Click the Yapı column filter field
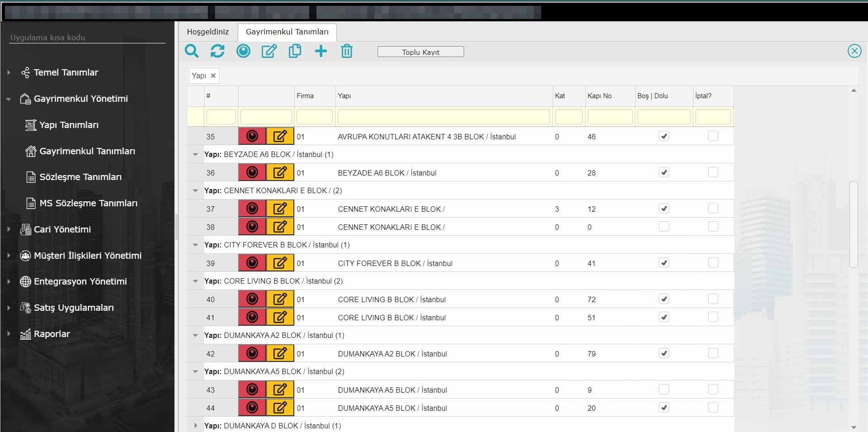Screen dimensions: 868x432 coord(443,117)
